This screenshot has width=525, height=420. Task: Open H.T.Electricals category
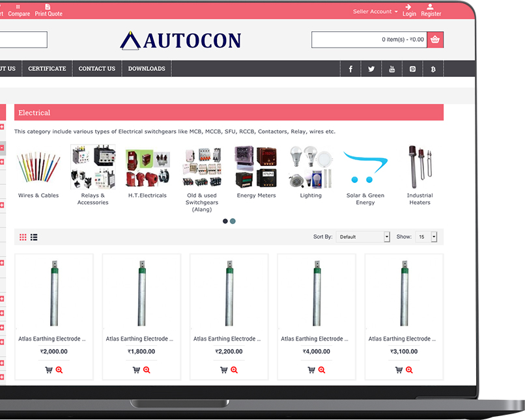tap(147, 171)
